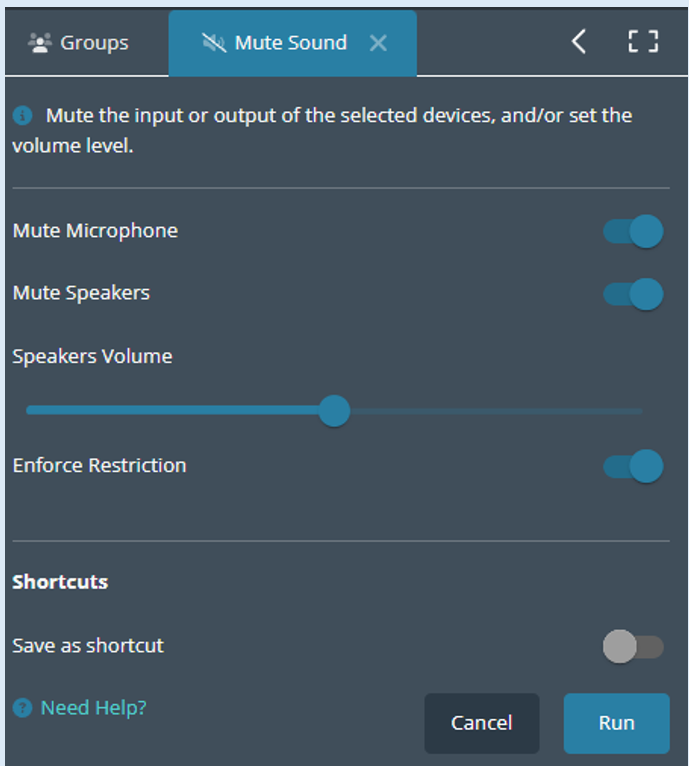This screenshot has height=766, width=689.
Task: Open the Need Help? link
Action: point(93,707)
